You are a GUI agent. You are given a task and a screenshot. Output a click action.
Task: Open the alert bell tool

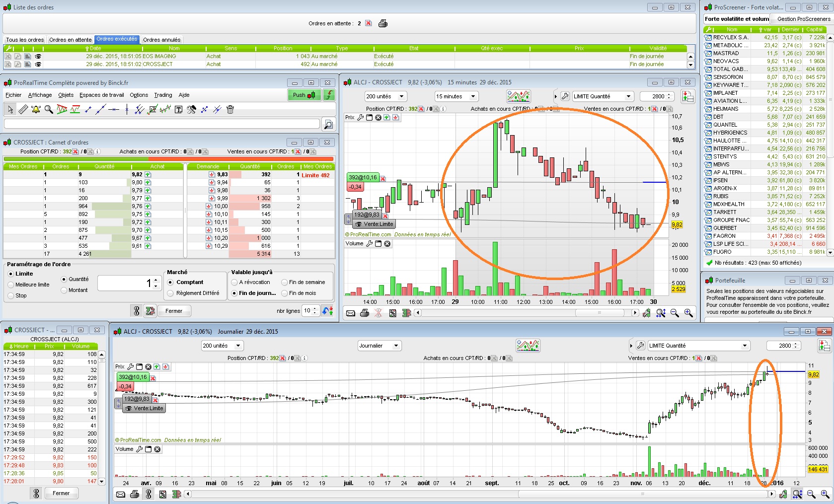point(36,109)
